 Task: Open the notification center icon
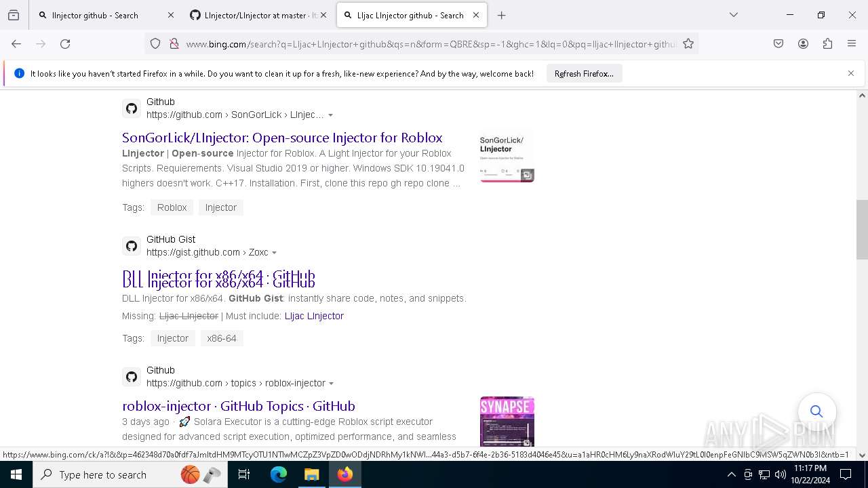point(846,474)
